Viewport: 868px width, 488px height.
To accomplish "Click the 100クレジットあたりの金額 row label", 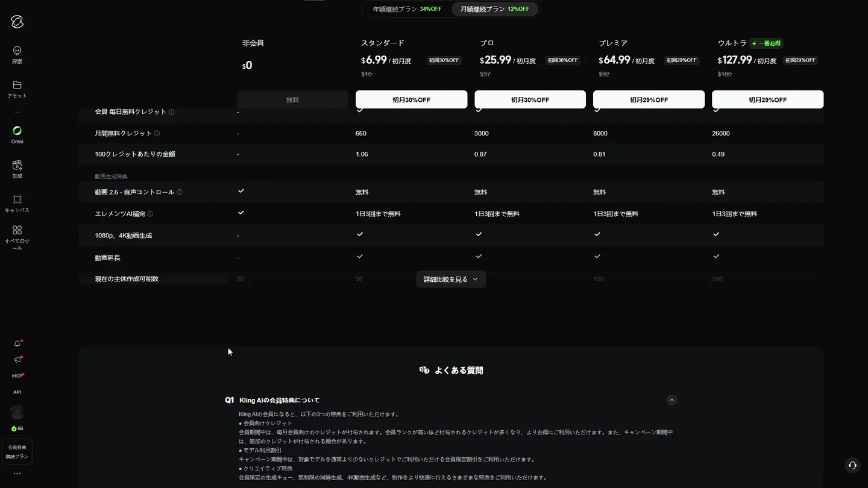I will point(135,154).
